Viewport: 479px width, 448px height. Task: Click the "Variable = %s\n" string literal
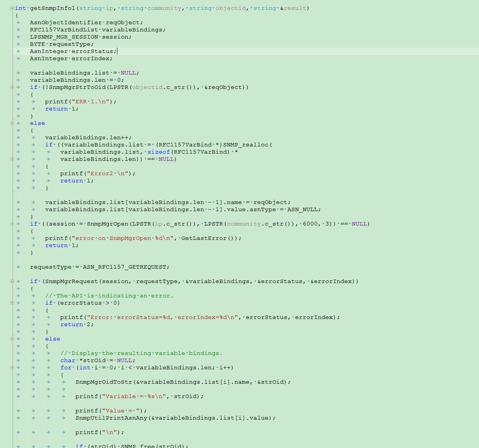tap(134, 396)
